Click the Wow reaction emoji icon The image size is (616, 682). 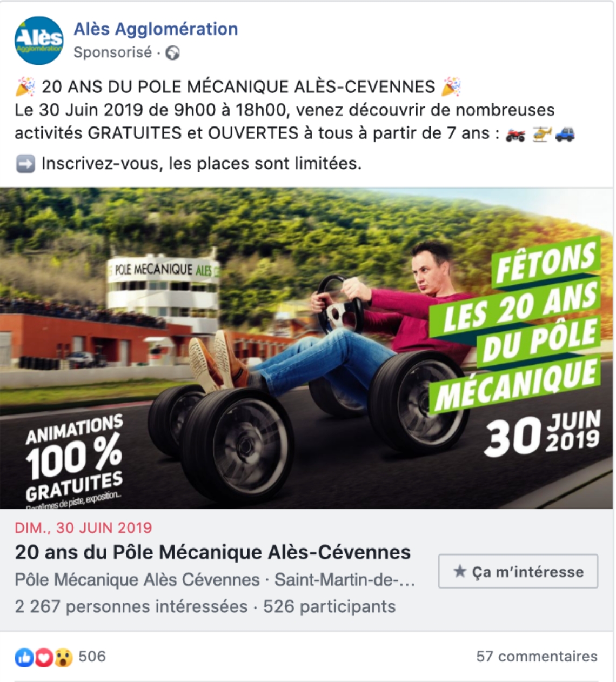click(63, 657)
